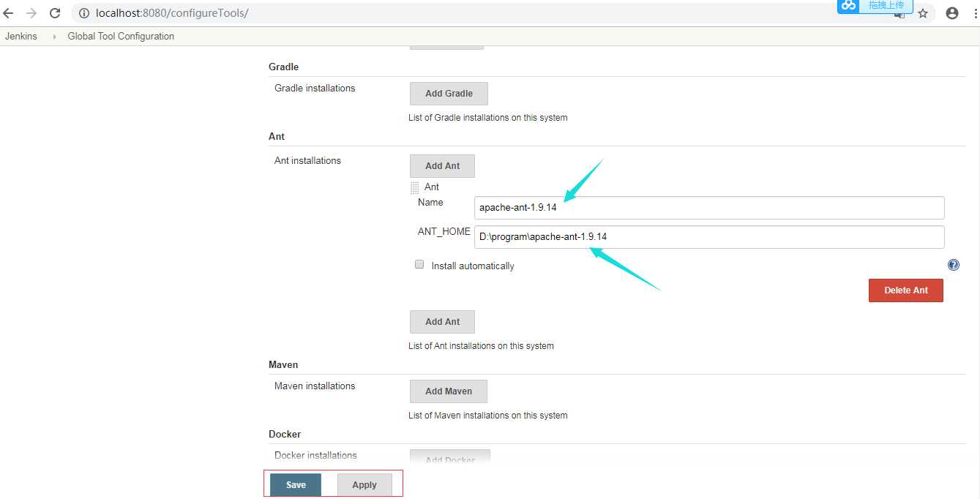
Task: Click the Docker section heading
Action: tap(285, 435)
